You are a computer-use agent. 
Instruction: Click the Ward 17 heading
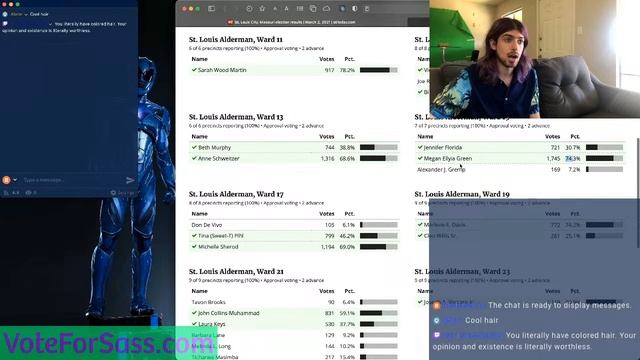point(236,194)
